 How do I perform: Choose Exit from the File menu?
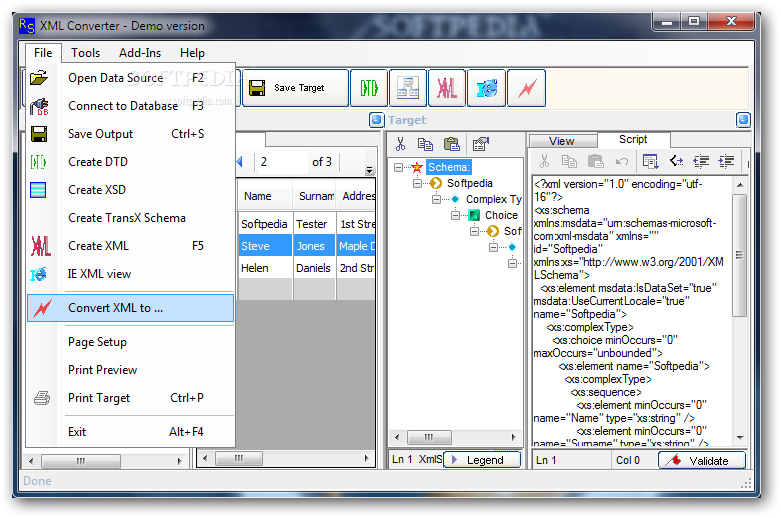[x=130, y=432]
